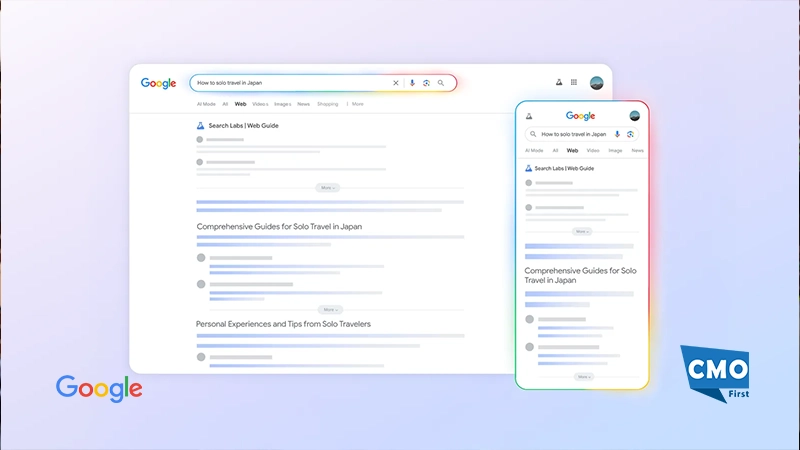Screen dimensions: 800x450
Task: Expand More under desktop Search Labs results
Action: [x=328, y=188]
